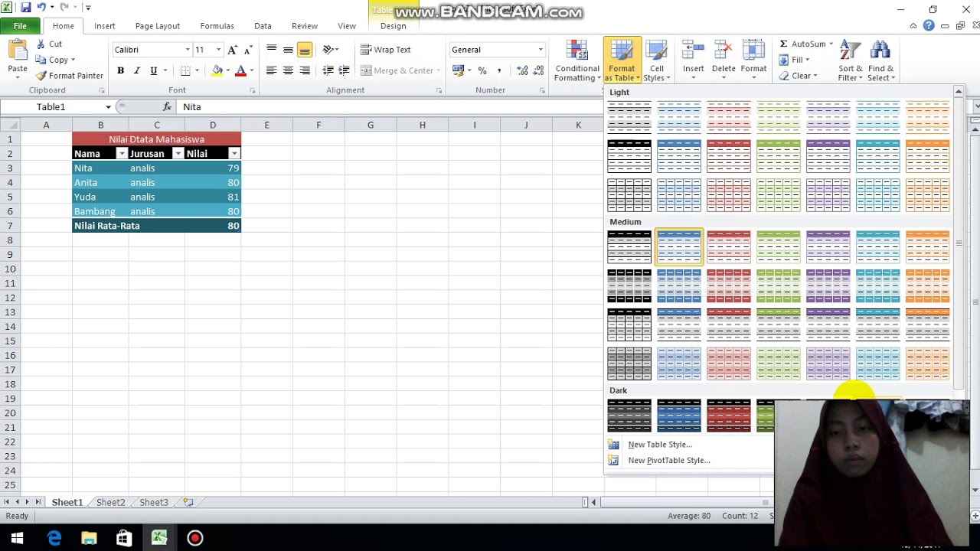Toggle Center horizontal alignment
Viewport: 980px width, 551px height.
[x=288, y=70]
